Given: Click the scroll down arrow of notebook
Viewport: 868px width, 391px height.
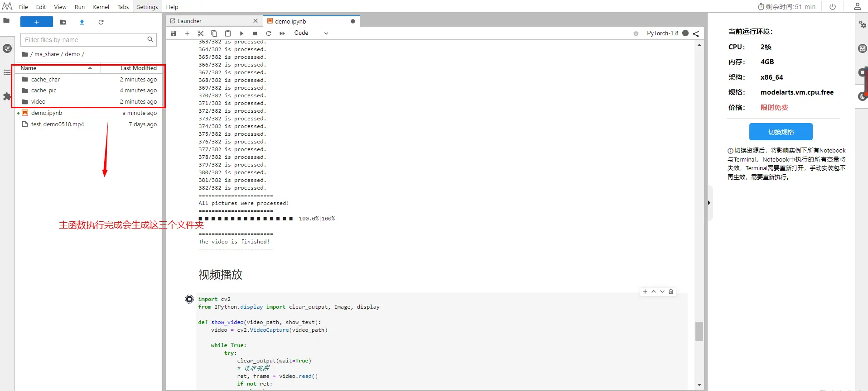Looking at the screenshot, I should click(x=699, y=385).
